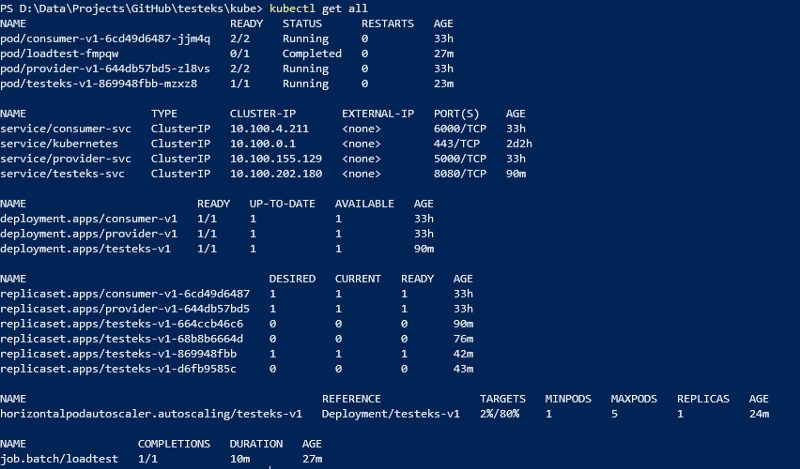Screen dimensions: 800x469
Task: Click cluster IP 10.100.155.129
Action: pos(276,159)
